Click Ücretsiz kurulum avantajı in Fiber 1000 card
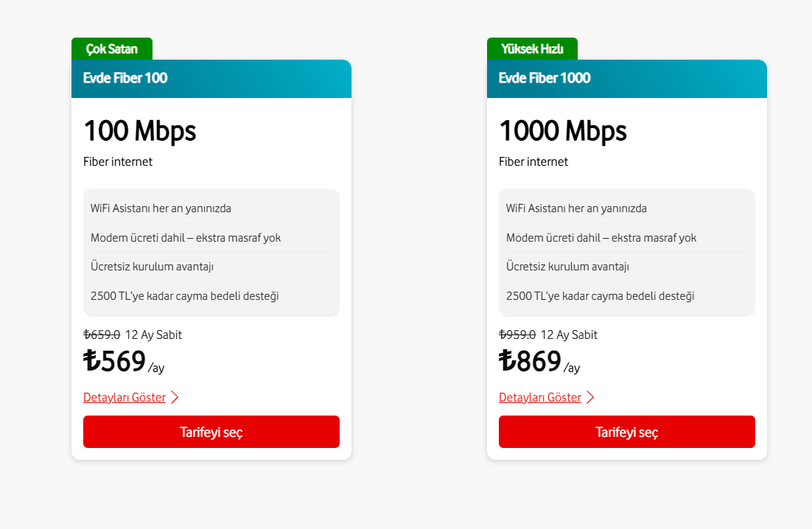 tap(567, 267)
